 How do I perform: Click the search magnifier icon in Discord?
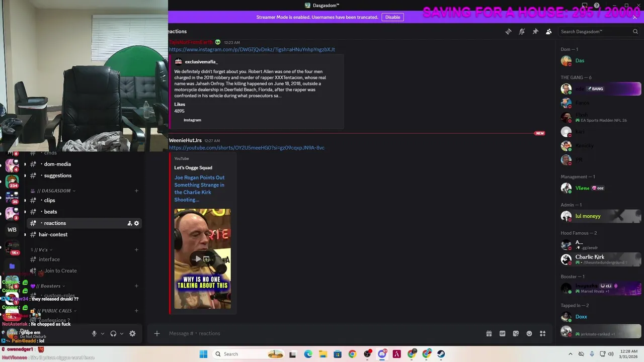(x=635, y=31)
